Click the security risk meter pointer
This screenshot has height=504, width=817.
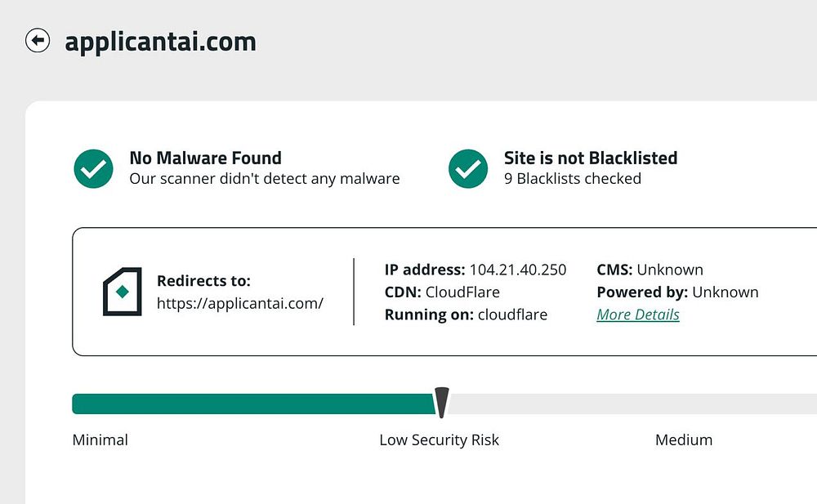441,401
